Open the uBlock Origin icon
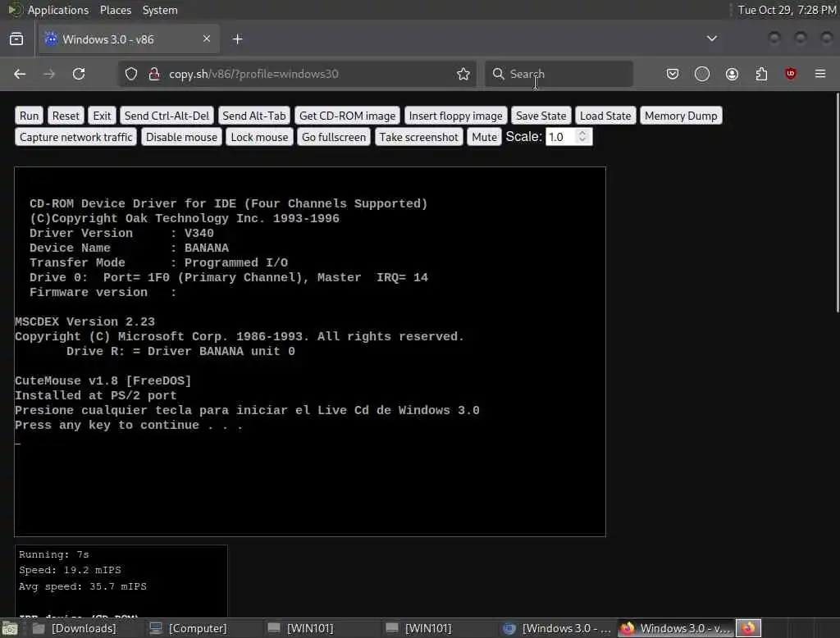Screen dimensions: 840x638 [x=791, y=74]
